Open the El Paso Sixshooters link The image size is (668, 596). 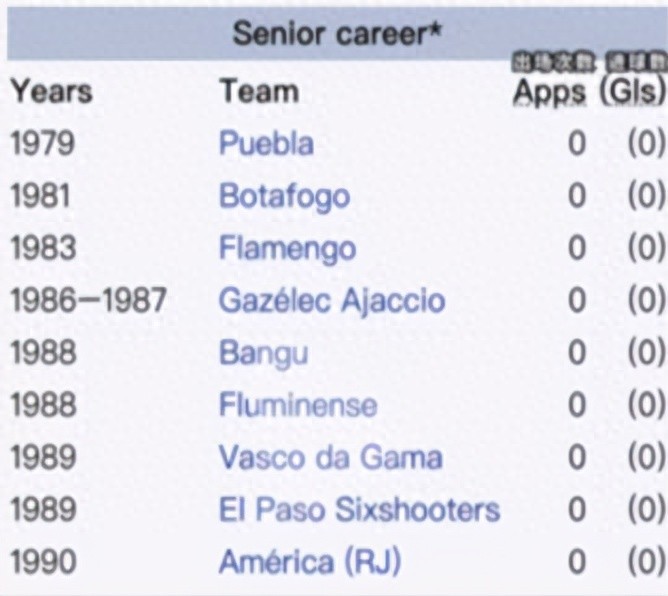(x=359, y=509)
